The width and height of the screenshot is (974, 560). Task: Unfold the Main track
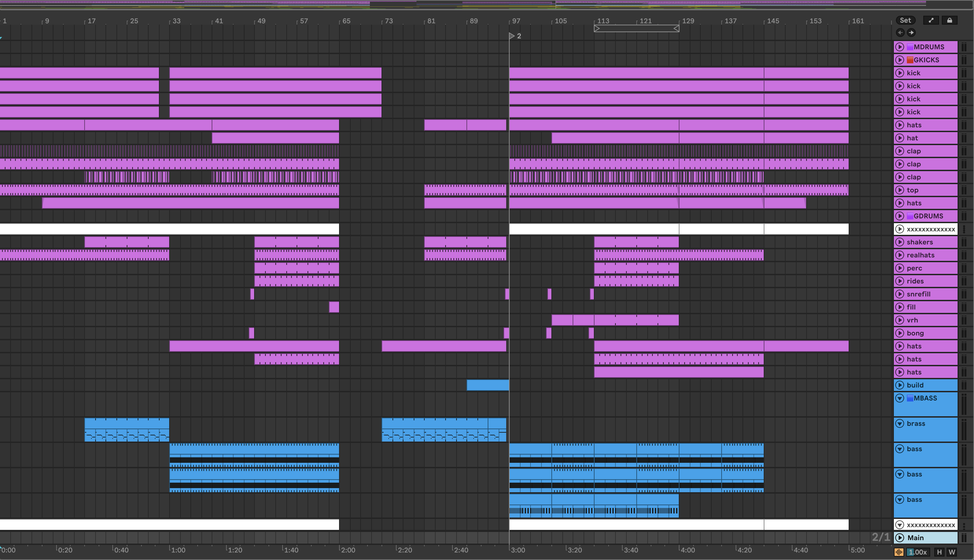(x=900, y=538)
